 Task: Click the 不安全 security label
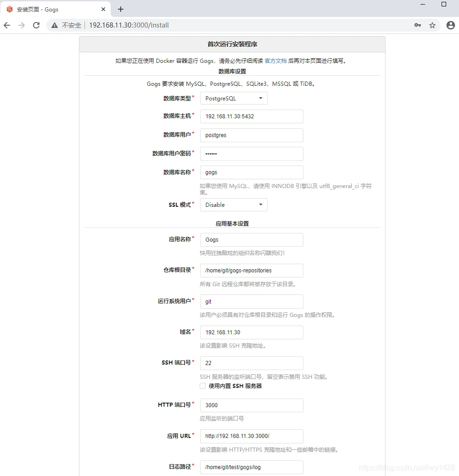72,25
